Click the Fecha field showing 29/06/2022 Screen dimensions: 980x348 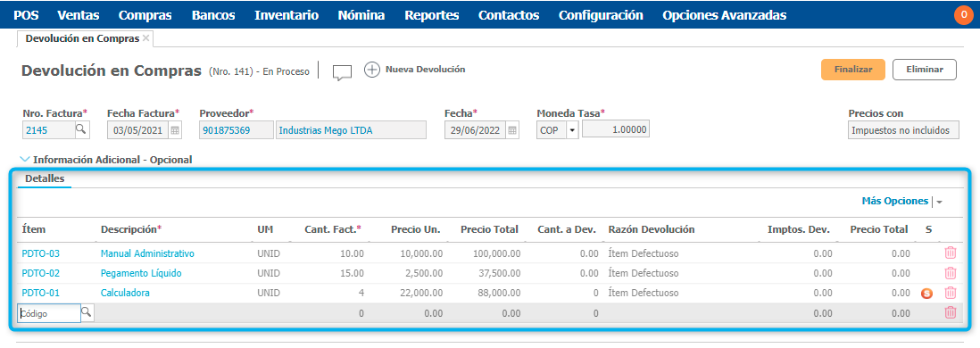(475, 130)
